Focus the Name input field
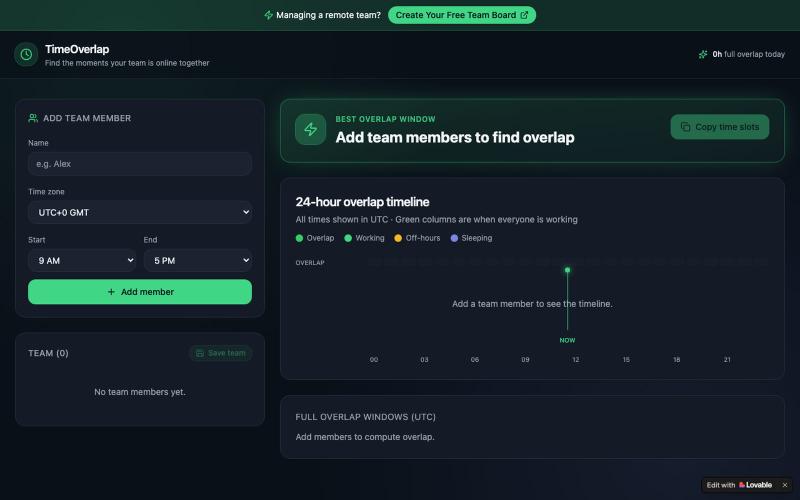Screen dimensions: 800x500 [140, 164]
